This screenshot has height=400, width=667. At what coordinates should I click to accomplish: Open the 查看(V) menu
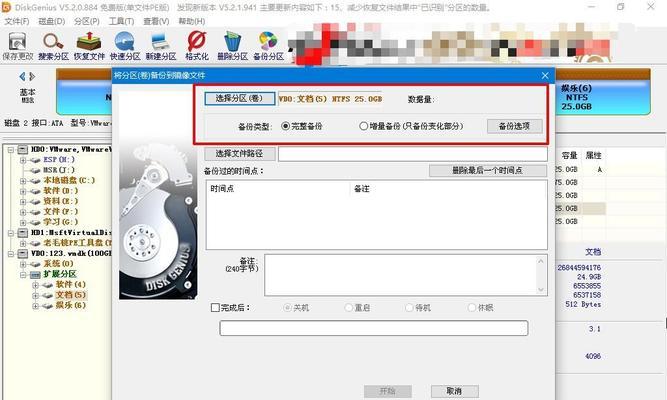pos(156,21)
